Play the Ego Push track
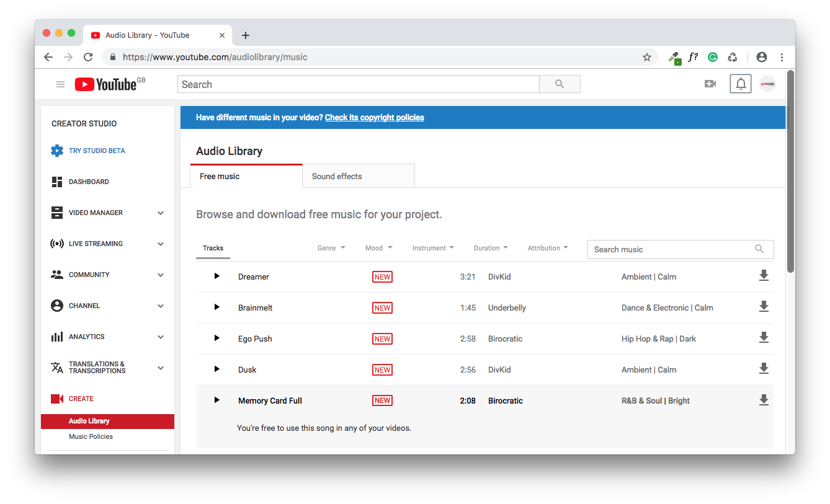The image size is (830, 504). click(216, 338)
